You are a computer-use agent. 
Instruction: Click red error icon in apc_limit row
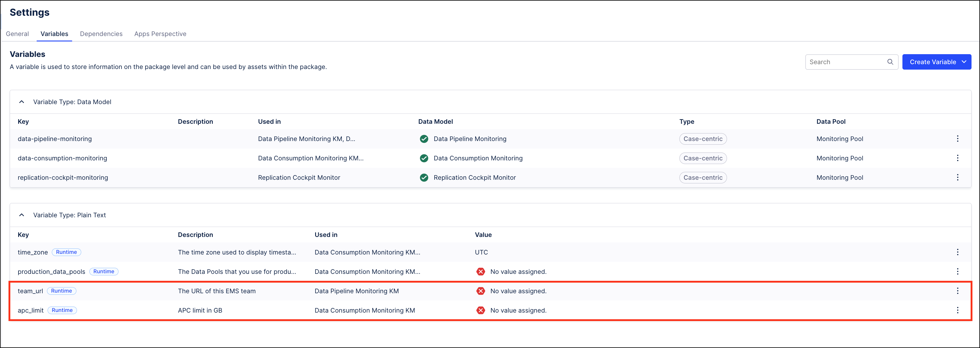point(481,310)
